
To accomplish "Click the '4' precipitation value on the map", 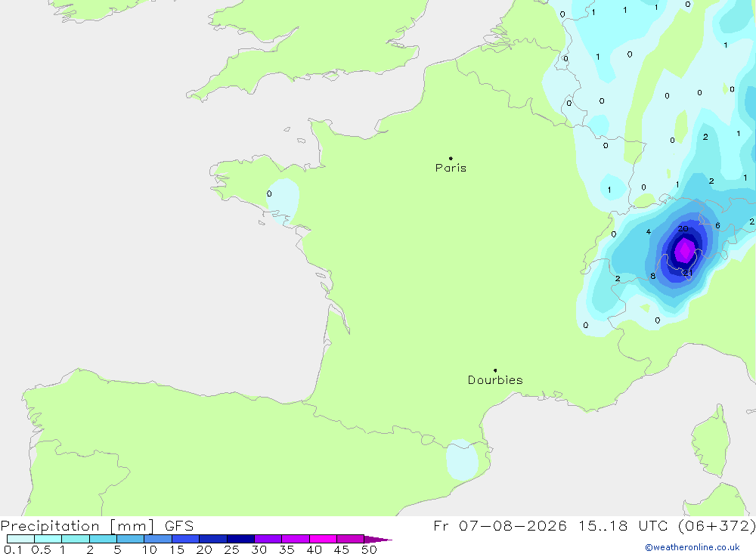I will [649, 232].
